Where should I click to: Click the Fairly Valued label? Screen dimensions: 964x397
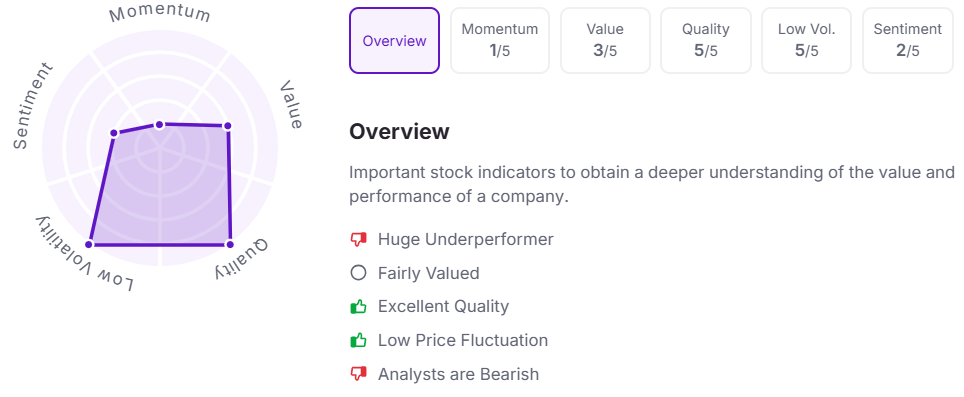click(429, 273)
